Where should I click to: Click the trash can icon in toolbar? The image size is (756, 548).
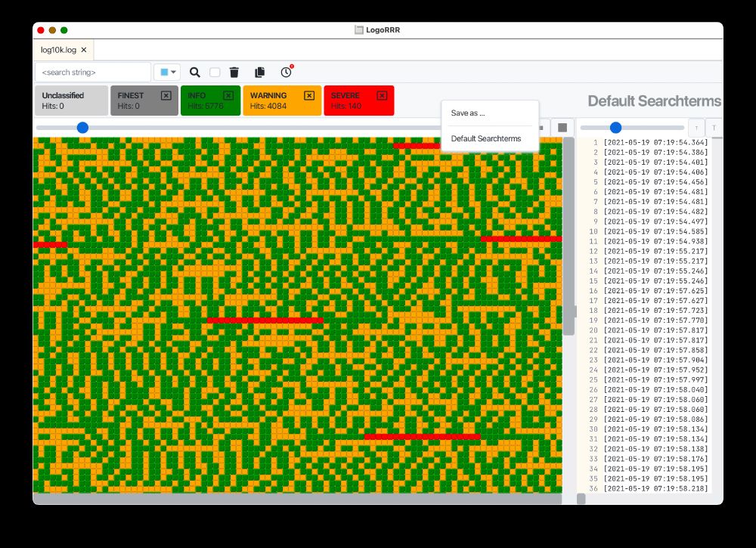234,73
